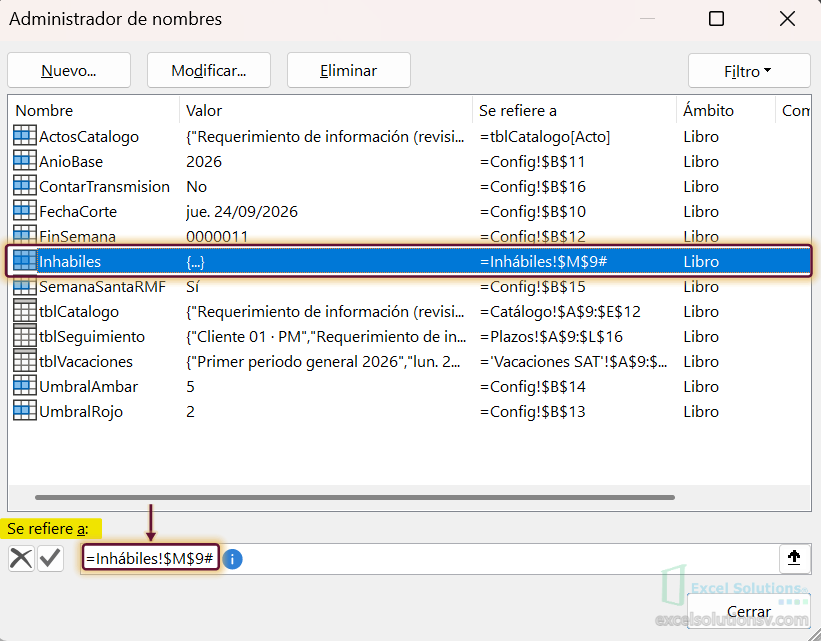Click the value 'jue. 24/09/2026'
This screenshot has height=641, width=821.
(241, 212)
